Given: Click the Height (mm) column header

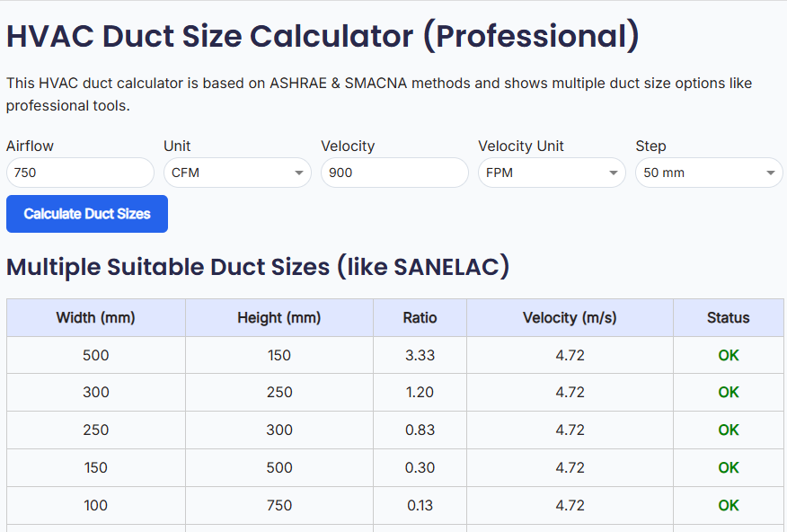Looking at the screenshot, I should (x=279, y=317).
